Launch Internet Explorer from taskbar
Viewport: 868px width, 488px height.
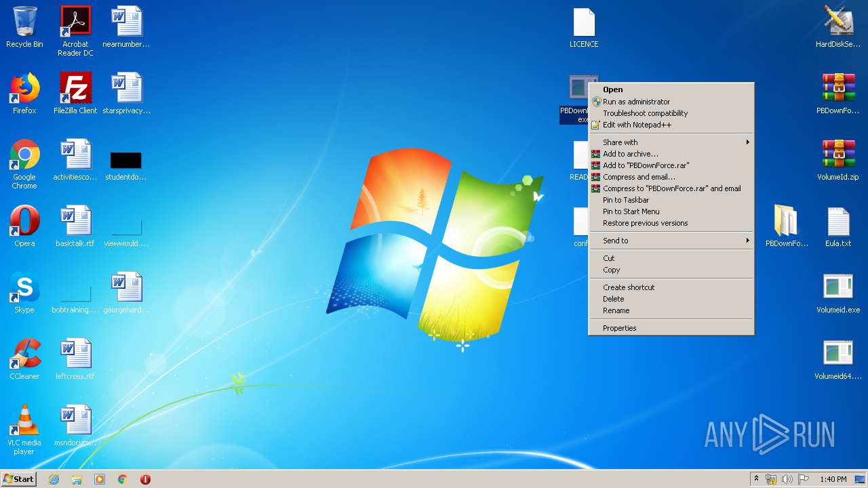click(x=54, y=479)
